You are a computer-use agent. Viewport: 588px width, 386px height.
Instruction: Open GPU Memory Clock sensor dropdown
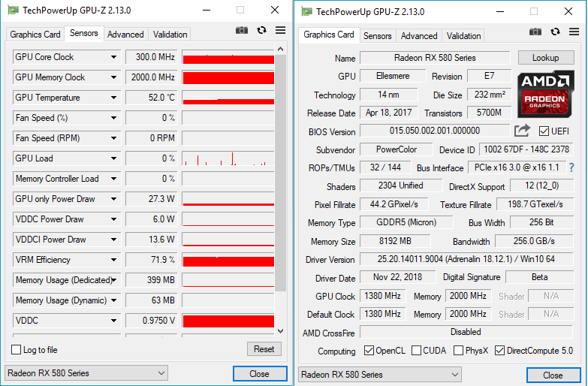[113, 77]
